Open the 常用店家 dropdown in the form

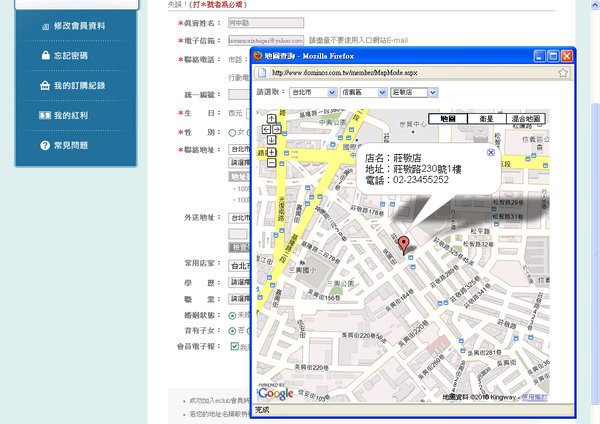pyautogui.click(x=240, y=265)
